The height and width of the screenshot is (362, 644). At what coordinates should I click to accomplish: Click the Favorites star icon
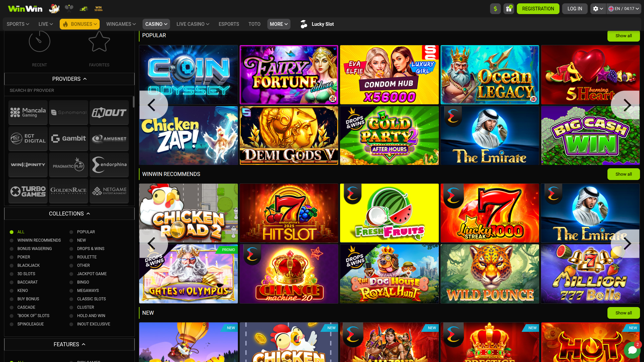click(99, 41)
